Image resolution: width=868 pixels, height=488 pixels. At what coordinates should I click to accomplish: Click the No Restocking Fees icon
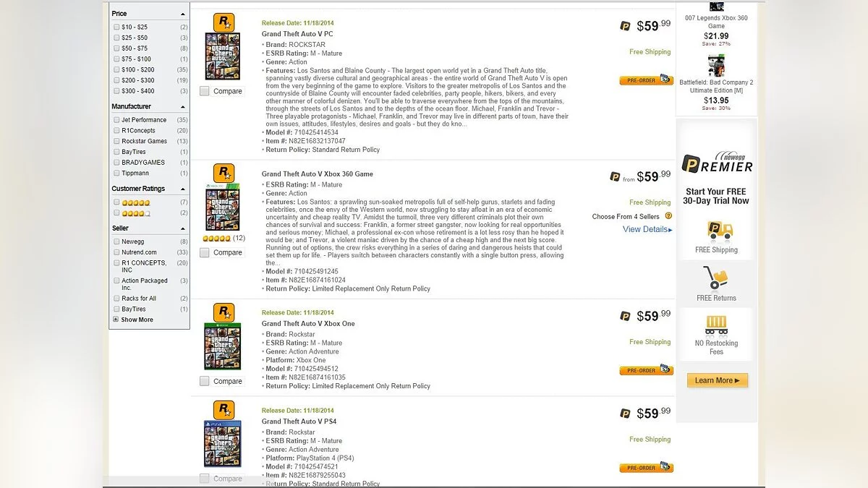pyautogui.click(x=716, y=325)
